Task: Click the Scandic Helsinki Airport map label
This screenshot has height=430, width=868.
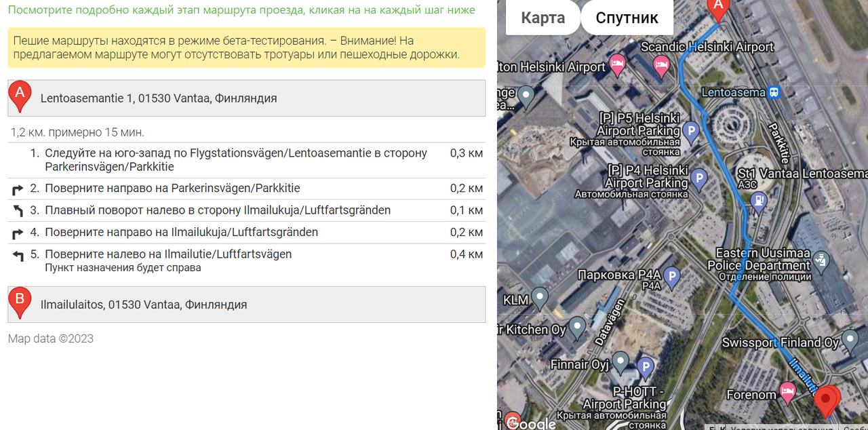Action: click(x=707, y=47)
